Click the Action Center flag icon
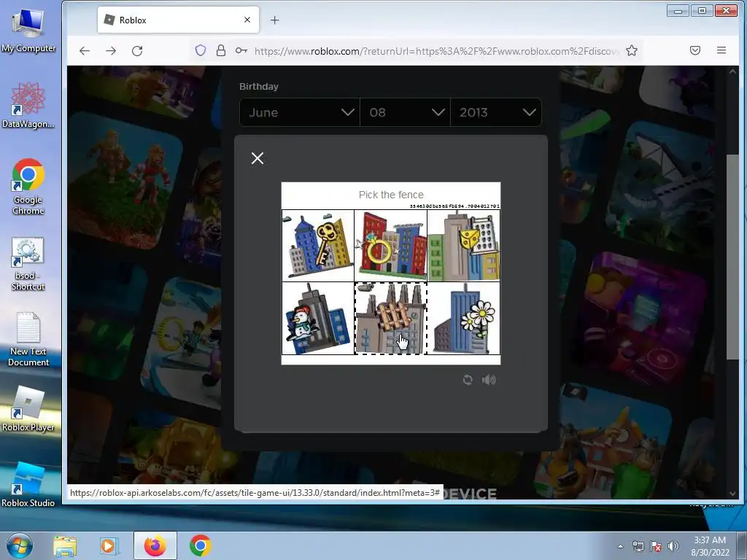 point(656,546)
